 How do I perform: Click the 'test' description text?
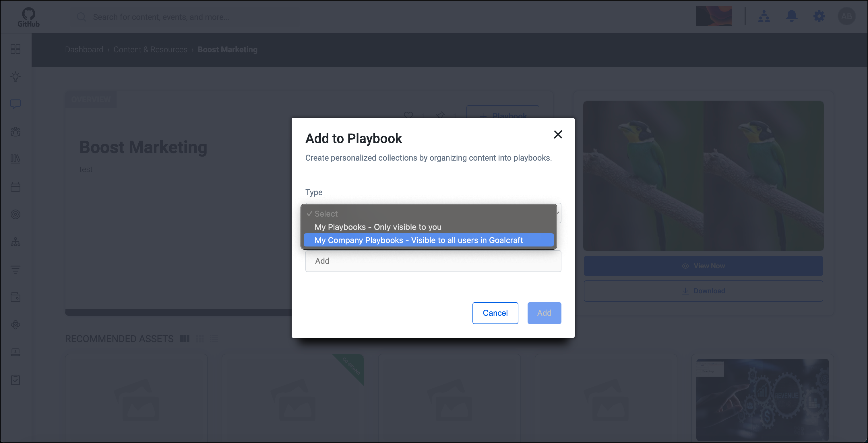(86, 169)
